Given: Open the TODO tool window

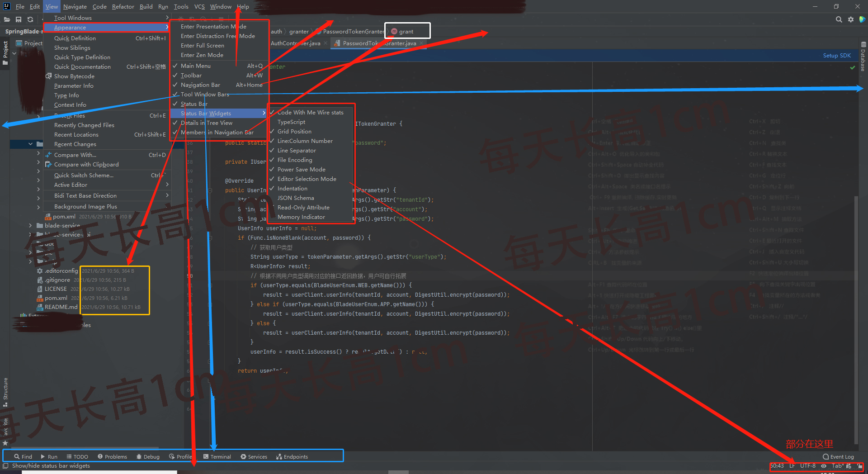Looking at the screenshot, I should pyautogui.click(x=77, y=457).
